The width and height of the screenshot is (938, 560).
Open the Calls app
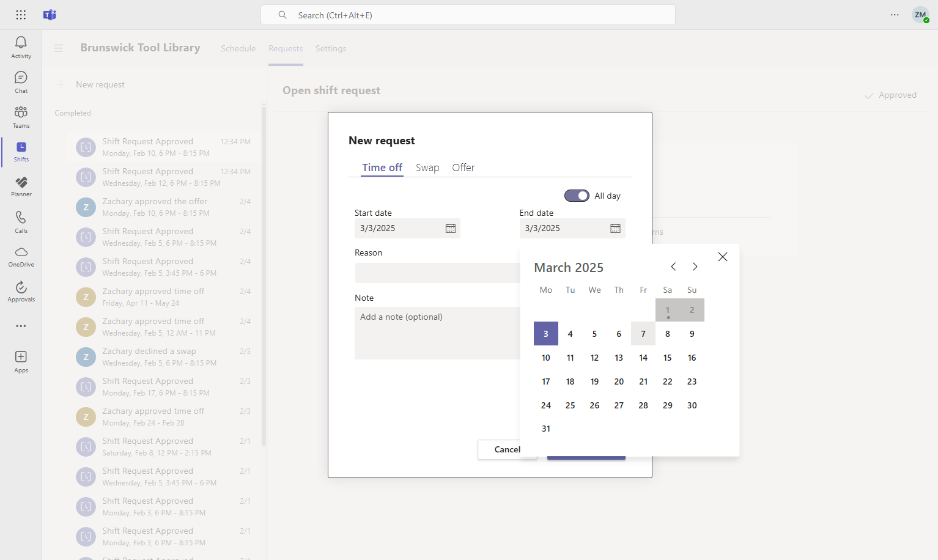click(x=21, y=222)
